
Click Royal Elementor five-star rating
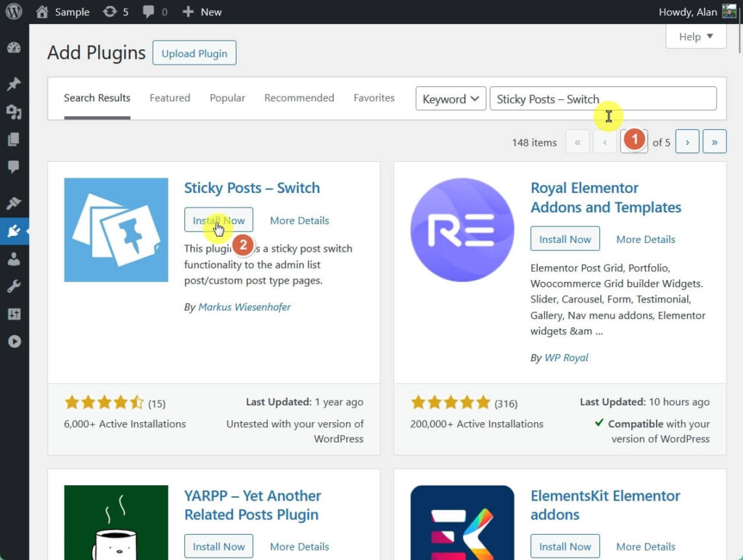[450, 403]
